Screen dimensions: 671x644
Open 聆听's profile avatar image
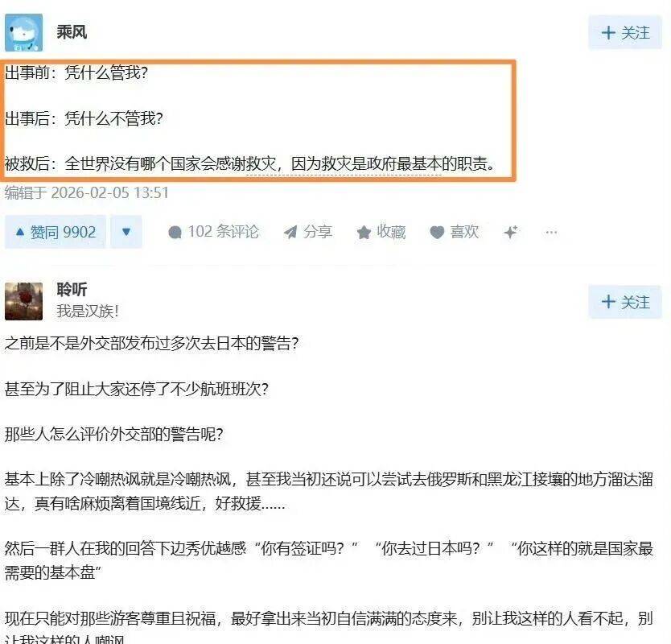click(x=24, y=301)
